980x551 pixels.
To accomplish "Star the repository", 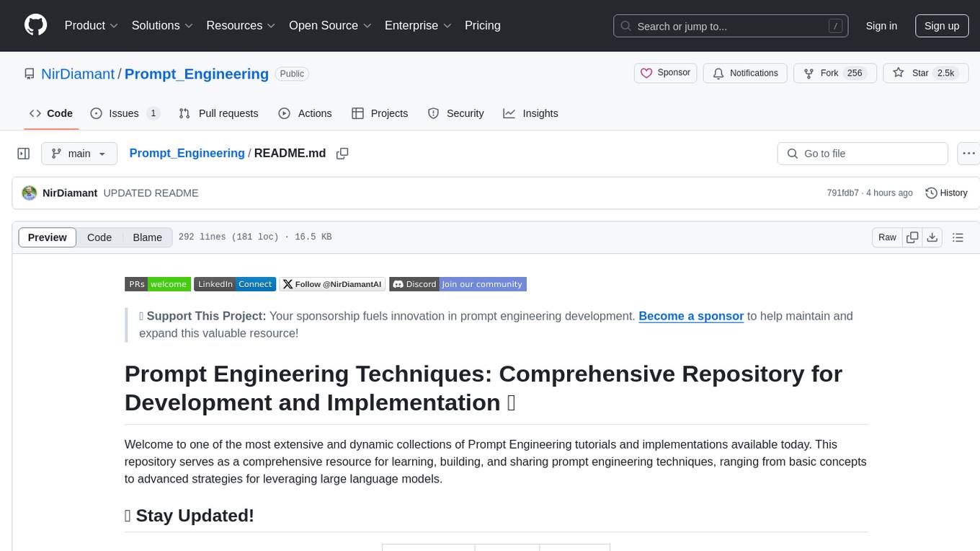I will pyautogui.click(x=925, y=73).
